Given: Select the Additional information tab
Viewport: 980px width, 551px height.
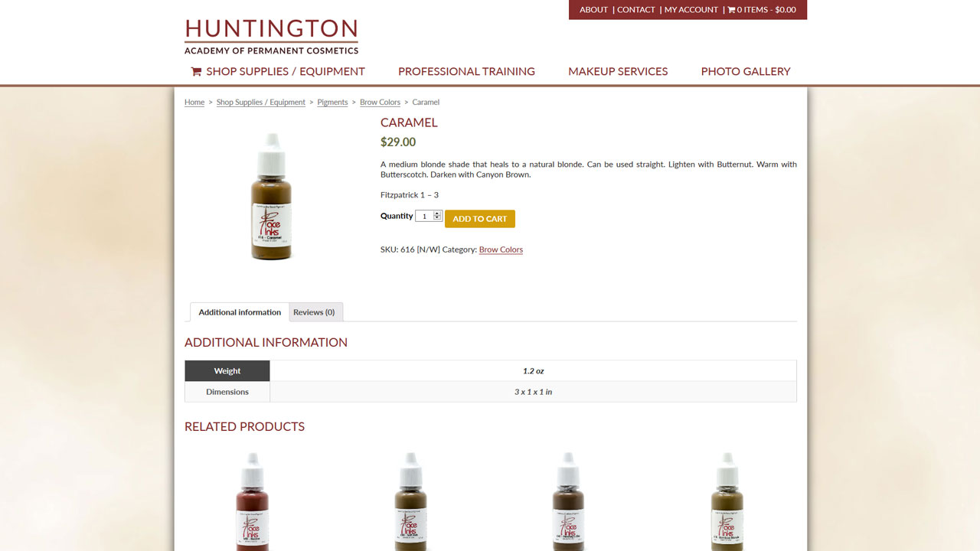Looking at the screenshot, I should point(240,312).
